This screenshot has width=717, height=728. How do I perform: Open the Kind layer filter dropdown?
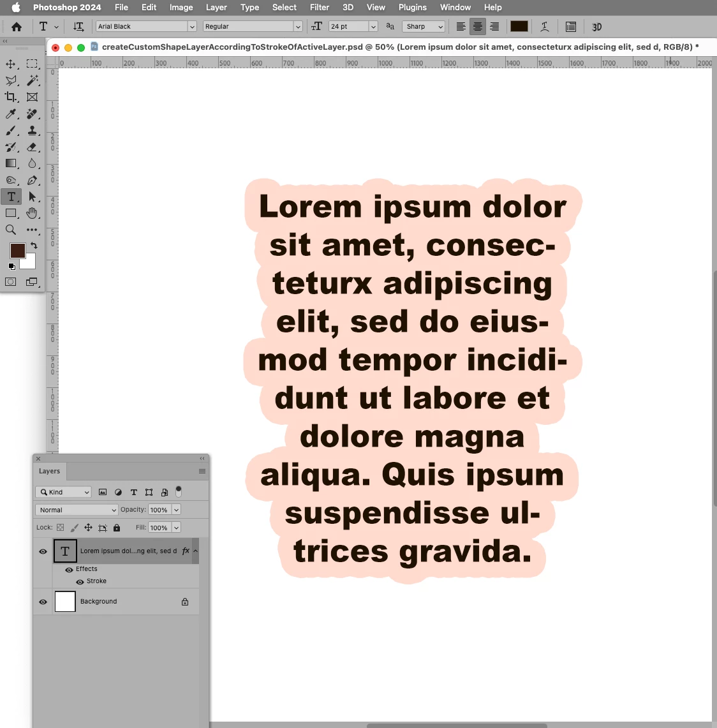[x=64, y=492]
